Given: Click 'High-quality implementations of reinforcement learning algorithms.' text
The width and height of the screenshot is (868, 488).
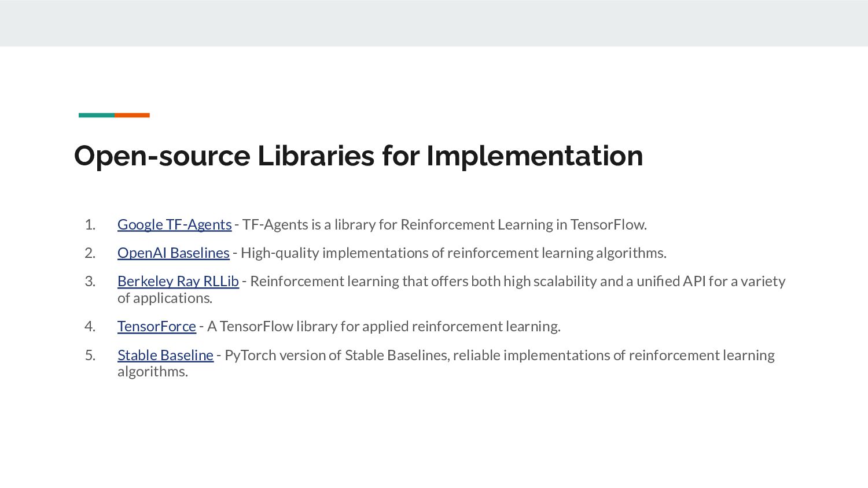Looking at the screenshot, I should point(454,253).
